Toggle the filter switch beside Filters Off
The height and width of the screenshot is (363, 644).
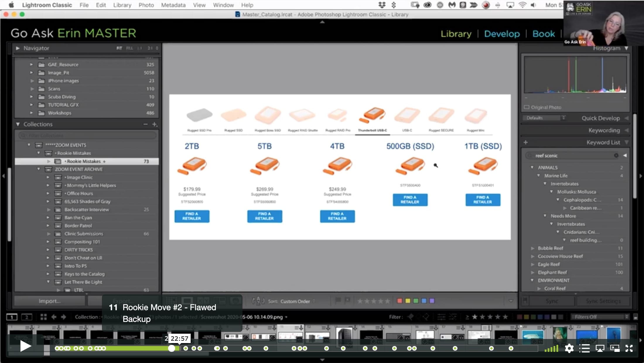pyautogui.click(x=635, y=317)
